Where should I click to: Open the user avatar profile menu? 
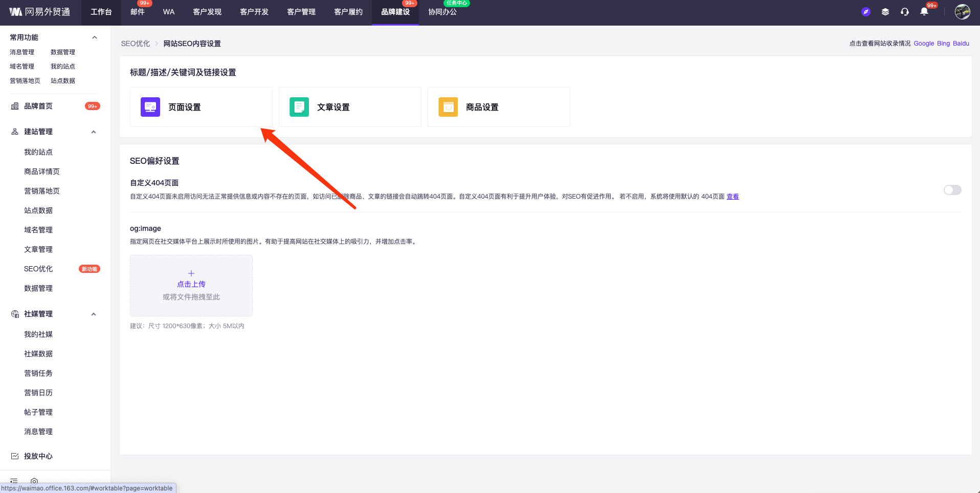click(962, 12)
